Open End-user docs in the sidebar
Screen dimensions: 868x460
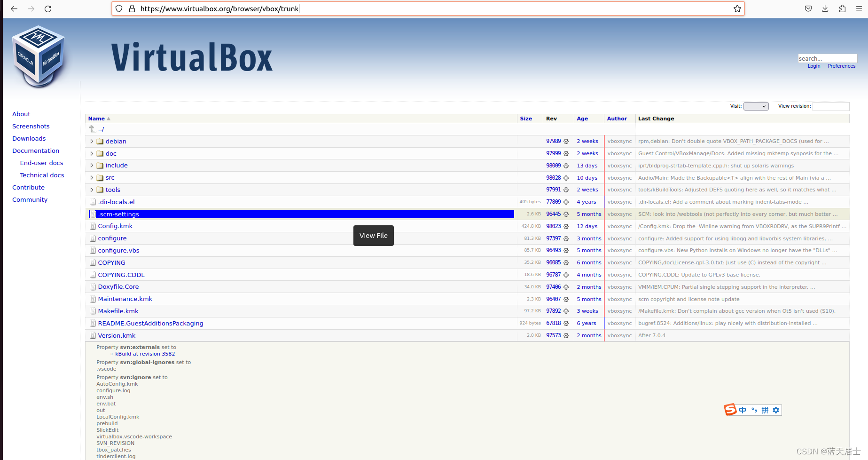click(x=41, y=163)
